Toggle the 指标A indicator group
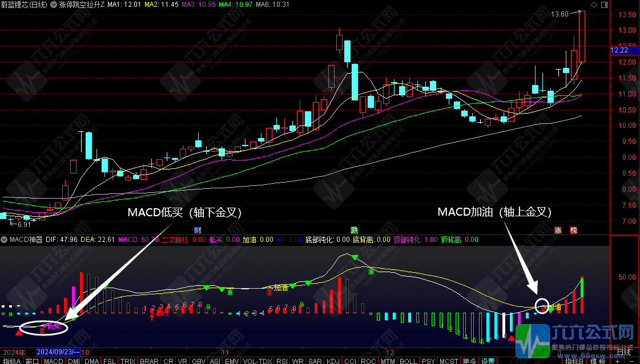The width and height of the screenshot is (640, 364). coord(11,361)
